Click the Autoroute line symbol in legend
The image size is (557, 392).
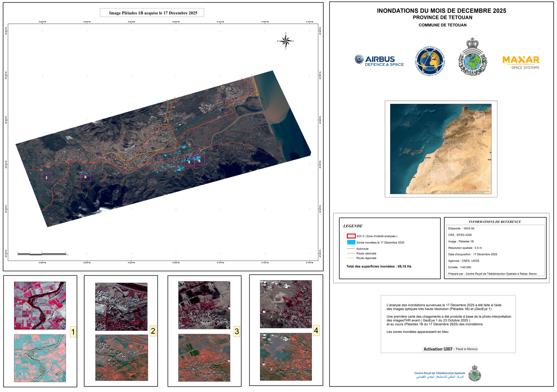(x=351, y=248)
